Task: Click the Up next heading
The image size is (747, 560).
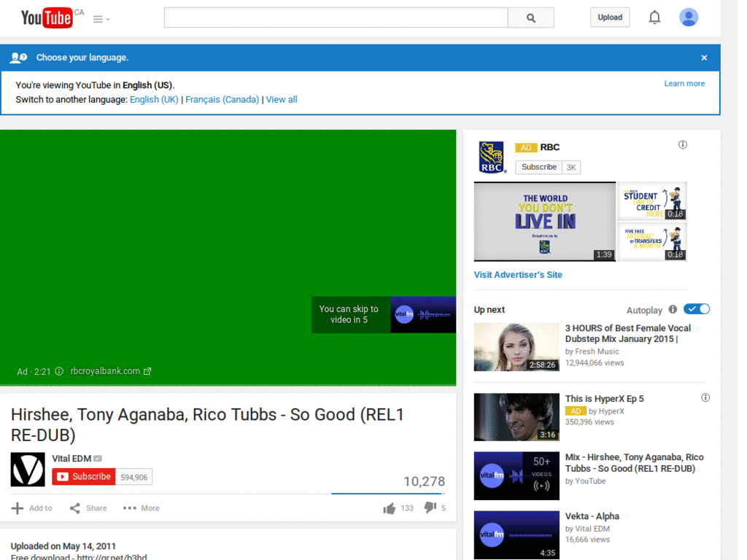Action: [x=489, y=309]
